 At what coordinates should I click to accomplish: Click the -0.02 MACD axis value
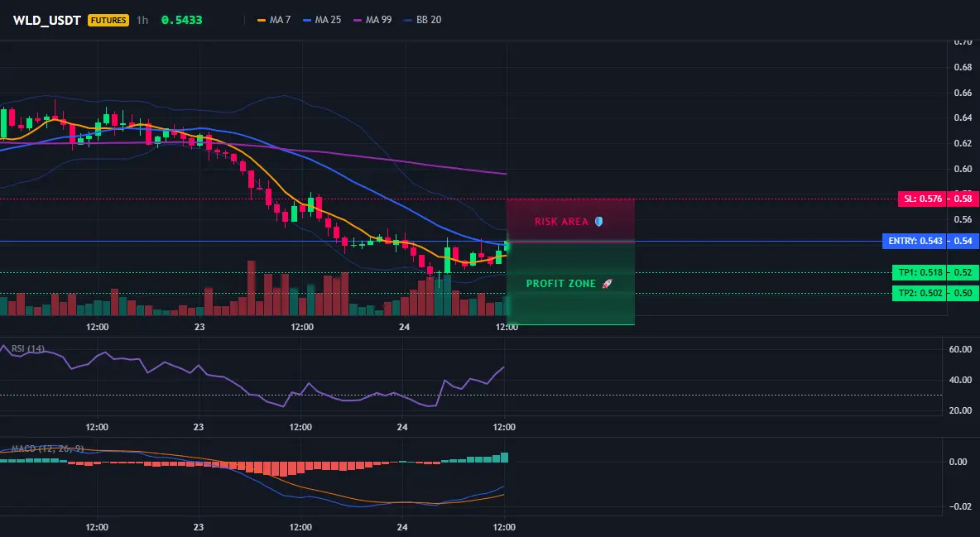click(959, 506)
